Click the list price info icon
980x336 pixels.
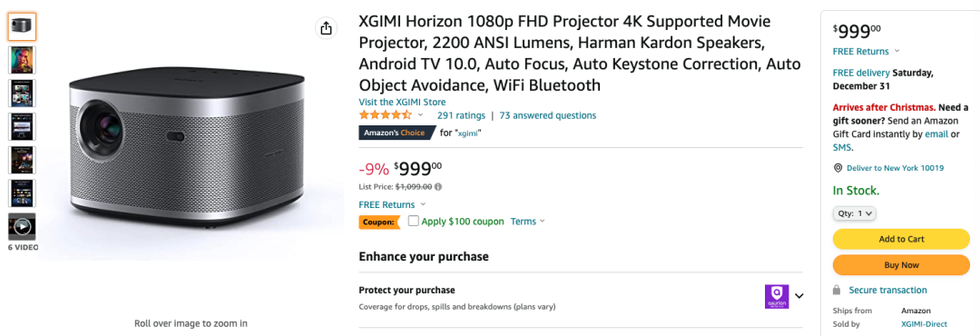tap(438, 186)
